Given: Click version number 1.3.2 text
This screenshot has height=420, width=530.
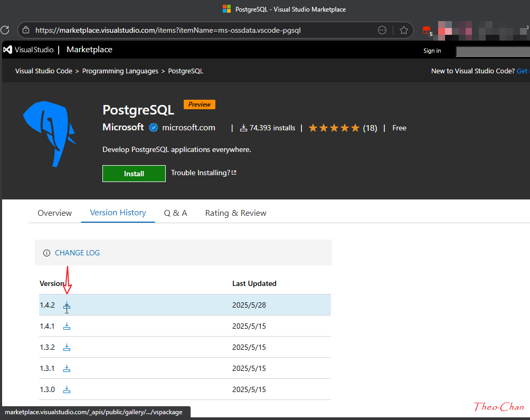Looking at the screenshot, I should [48, 347].
